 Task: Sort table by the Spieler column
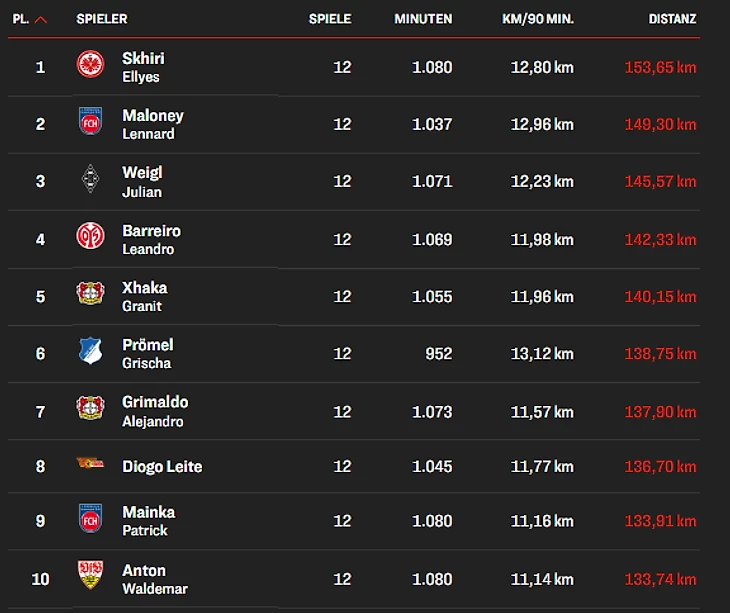pos(102,19)
